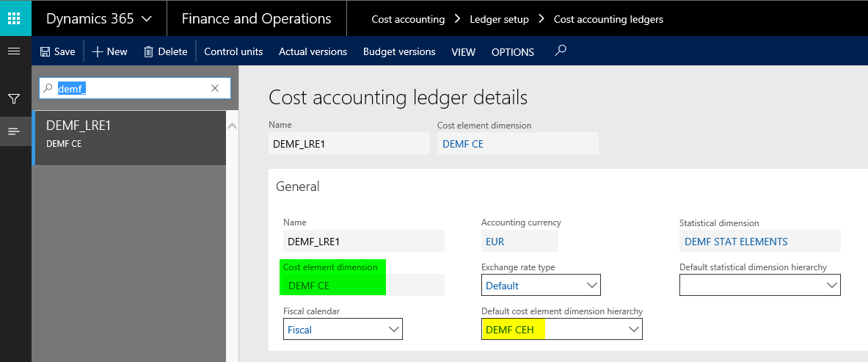Open the filter funnel icon in sidebar
Viewport: 868px width, 362px height.
[14, 98]
